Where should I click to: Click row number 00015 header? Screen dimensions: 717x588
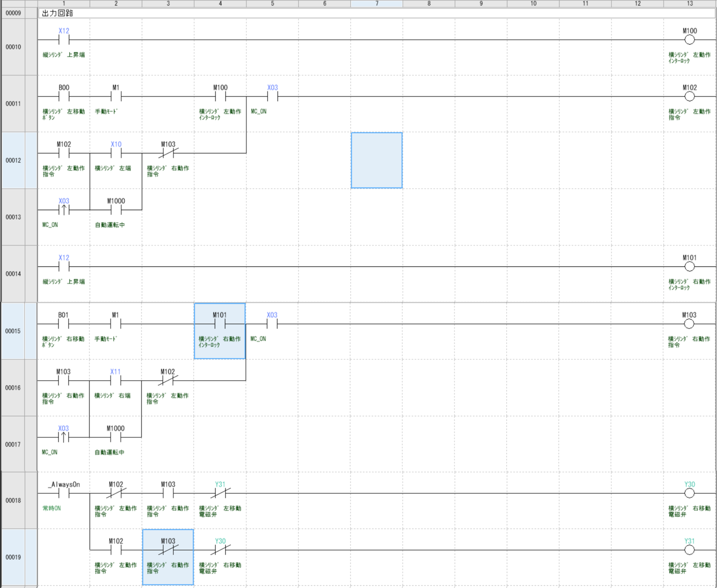tap(13, 331)
